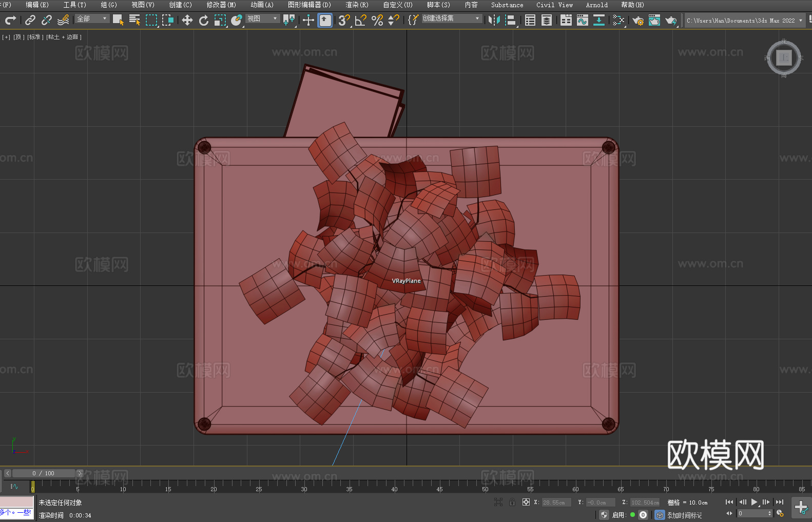This screenshot has width=812, height=522.
Task: Select the Link tool
Action: 30,20
